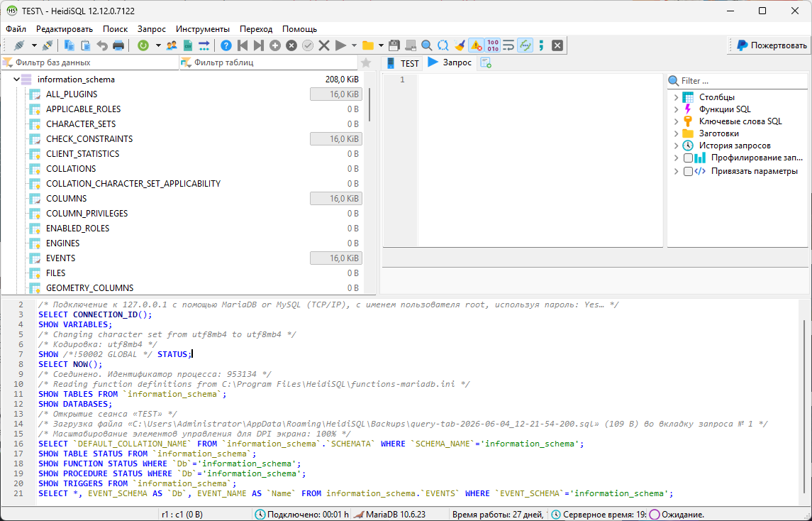Click the CSV import file icon
The height and width of the screenshot is (521, 812).
coord(187,45)
